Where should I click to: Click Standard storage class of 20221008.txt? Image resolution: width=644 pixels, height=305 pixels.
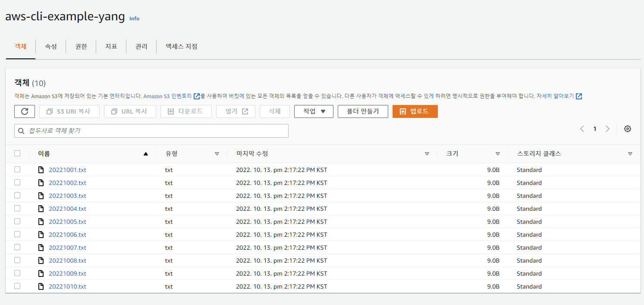(529, 261)
